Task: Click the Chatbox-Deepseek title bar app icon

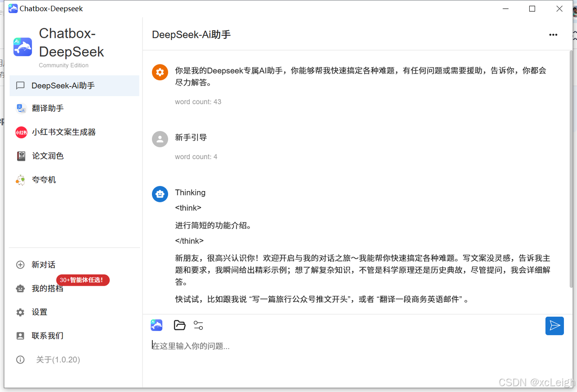Action: 13,9
